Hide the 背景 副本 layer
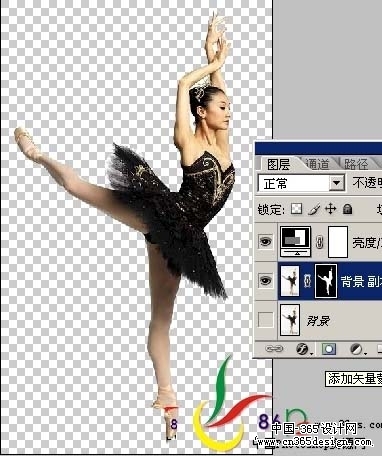The image size is (382, 456). coord(266,281)
